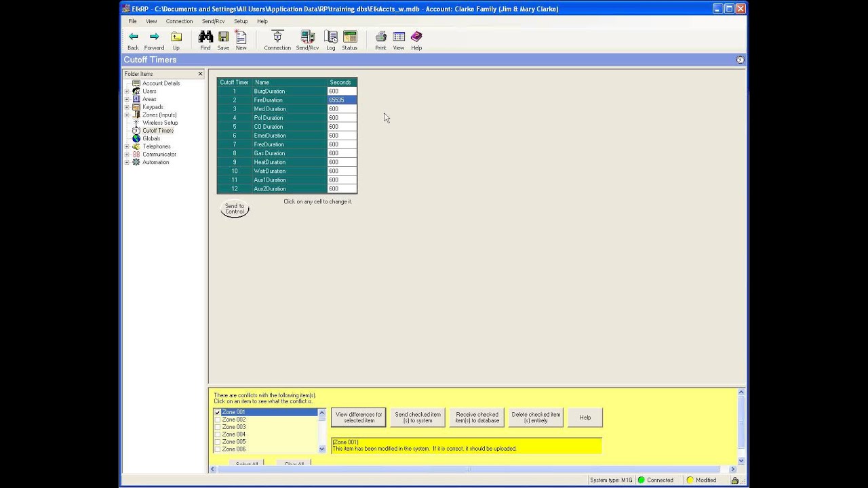The width and height of the screenshot is (868, 488).
Task: Expand the Keypads tree node
Action: (x=127, y=107)
